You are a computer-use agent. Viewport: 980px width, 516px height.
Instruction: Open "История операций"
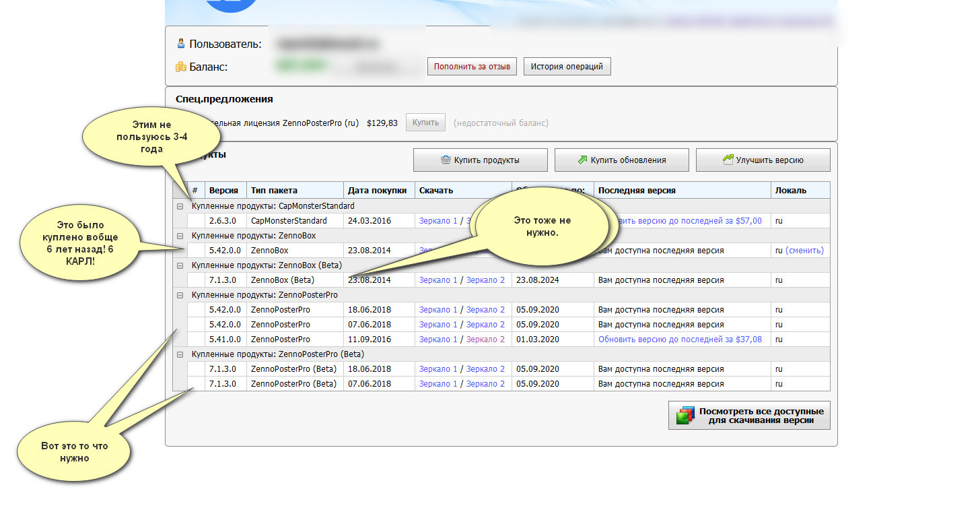[x=567, y=67]
